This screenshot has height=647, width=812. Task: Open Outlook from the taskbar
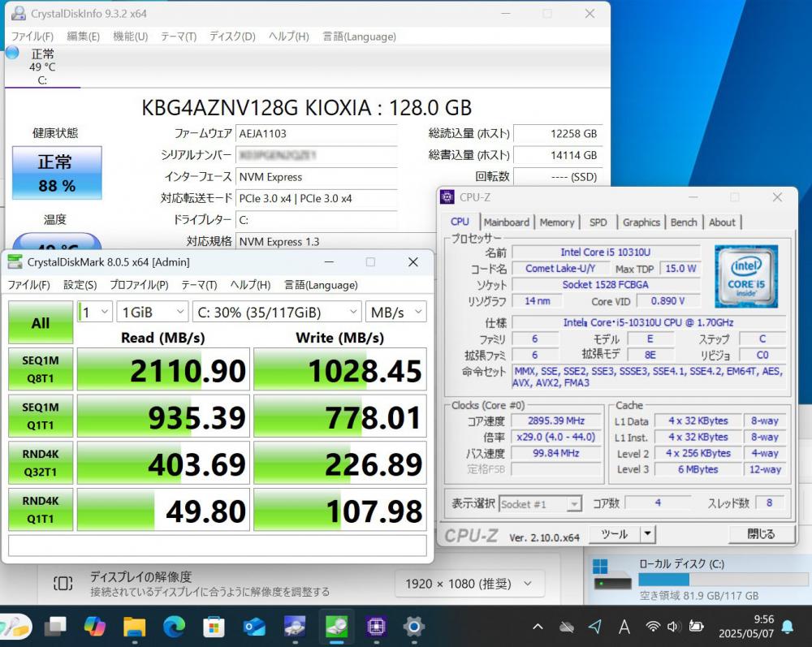pos(253,627)
